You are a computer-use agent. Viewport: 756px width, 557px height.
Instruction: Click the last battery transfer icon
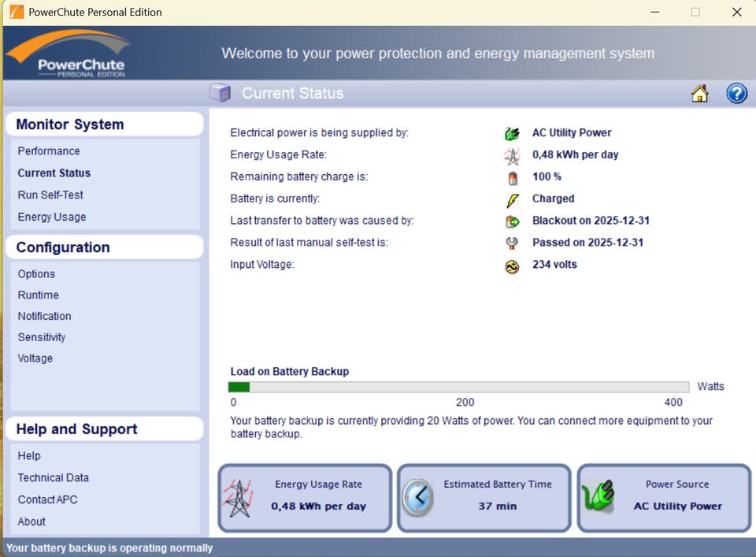pyautogui.click(x=512, y=221)
